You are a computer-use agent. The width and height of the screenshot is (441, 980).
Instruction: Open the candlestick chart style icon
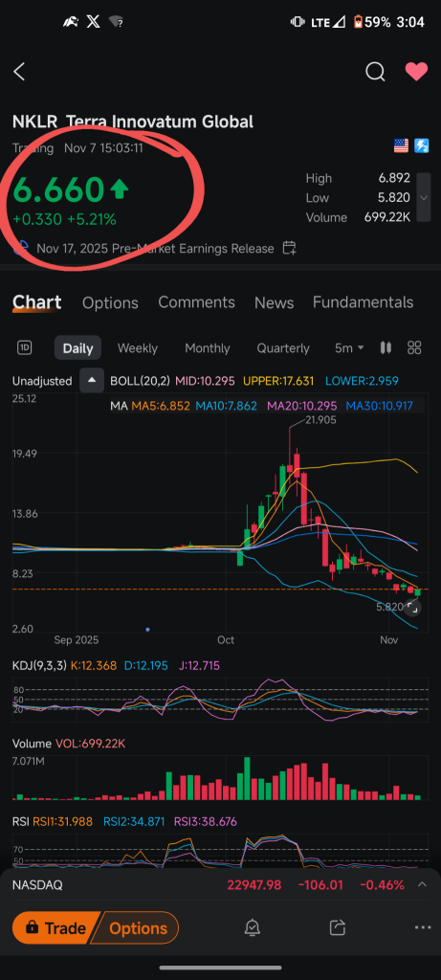pos(386,347)
